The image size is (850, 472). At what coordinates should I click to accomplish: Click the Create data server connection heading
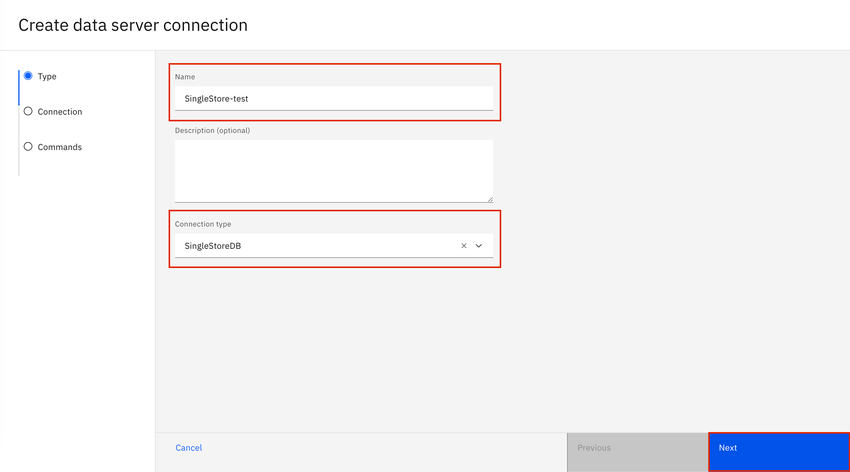(133, 25)
